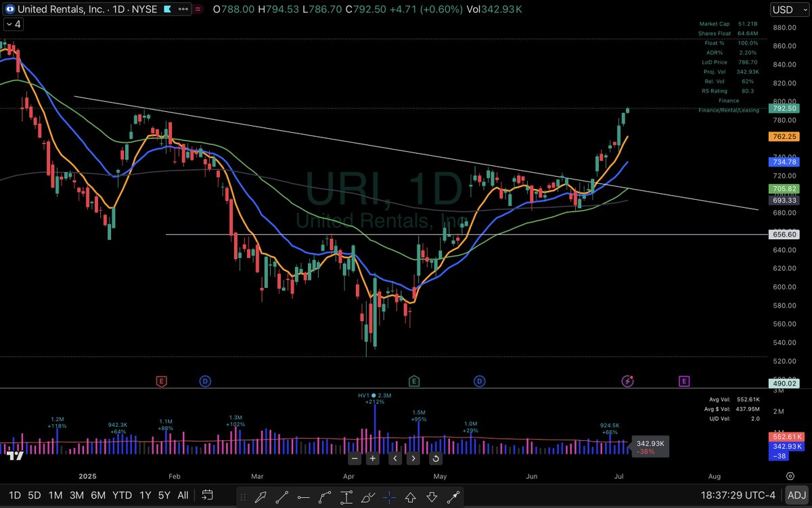
Task: Select the trend line drawing tool
Action: [282, 497]
